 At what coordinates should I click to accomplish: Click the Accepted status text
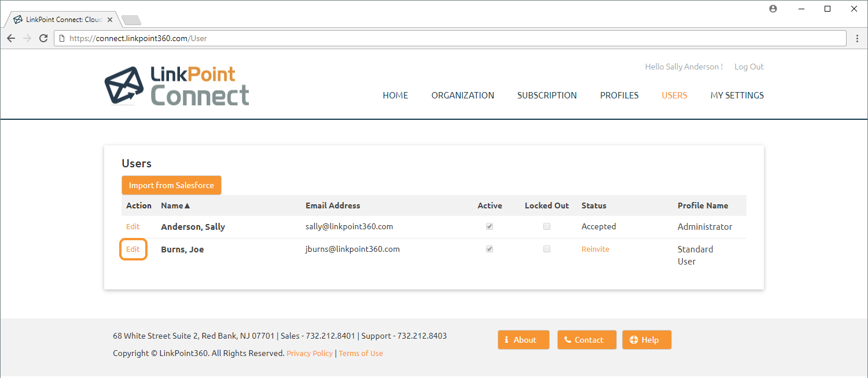(599, 226)
